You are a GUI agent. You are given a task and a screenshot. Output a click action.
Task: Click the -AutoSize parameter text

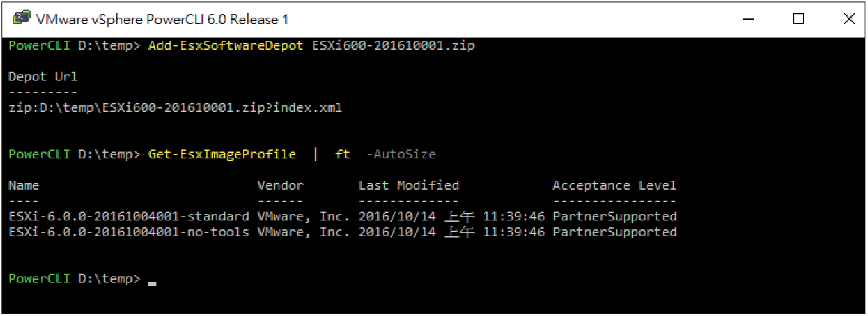click(401, 154)
